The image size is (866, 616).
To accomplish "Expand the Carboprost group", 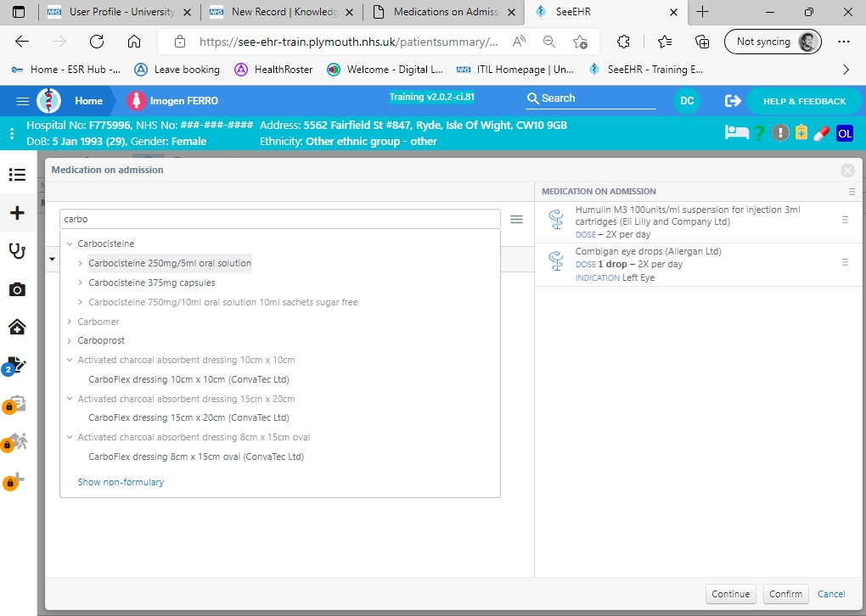I will [x=70, y=340].
